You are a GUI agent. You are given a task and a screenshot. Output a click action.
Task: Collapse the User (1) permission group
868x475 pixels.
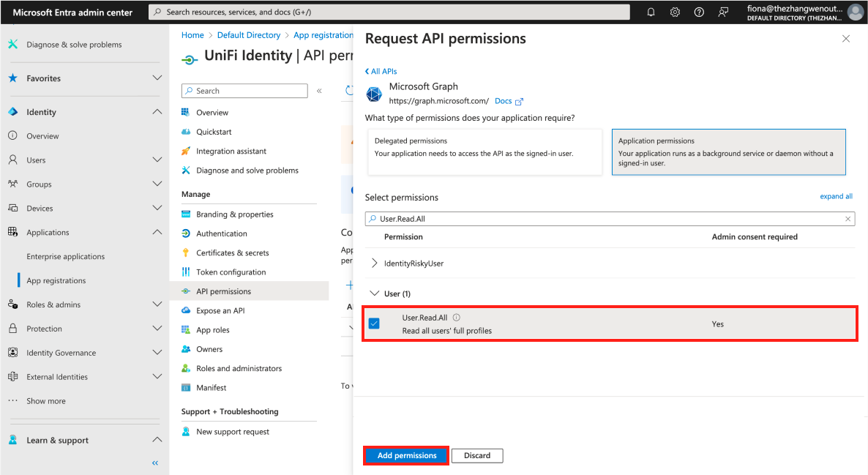375,293
